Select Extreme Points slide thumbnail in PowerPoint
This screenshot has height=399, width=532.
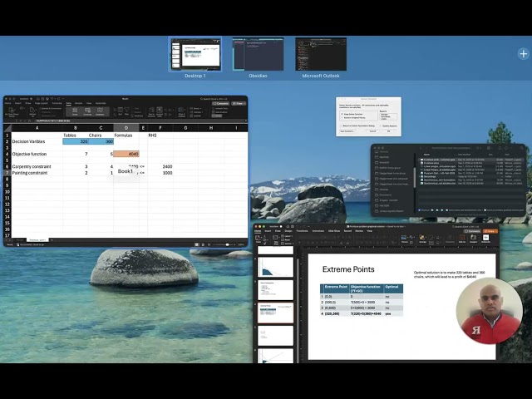(x=275, y=313)
